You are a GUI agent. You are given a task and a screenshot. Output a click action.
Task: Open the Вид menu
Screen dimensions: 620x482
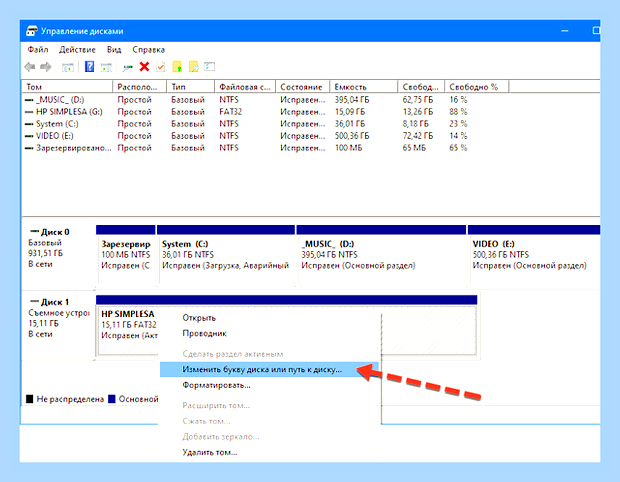tap(114, 49)
